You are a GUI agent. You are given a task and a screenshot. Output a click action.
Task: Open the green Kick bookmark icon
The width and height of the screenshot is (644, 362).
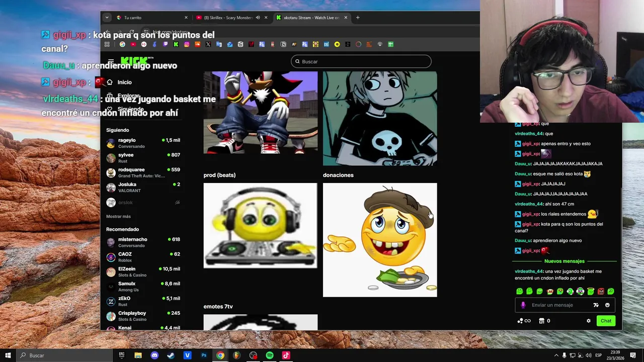(x=176, y=44)
